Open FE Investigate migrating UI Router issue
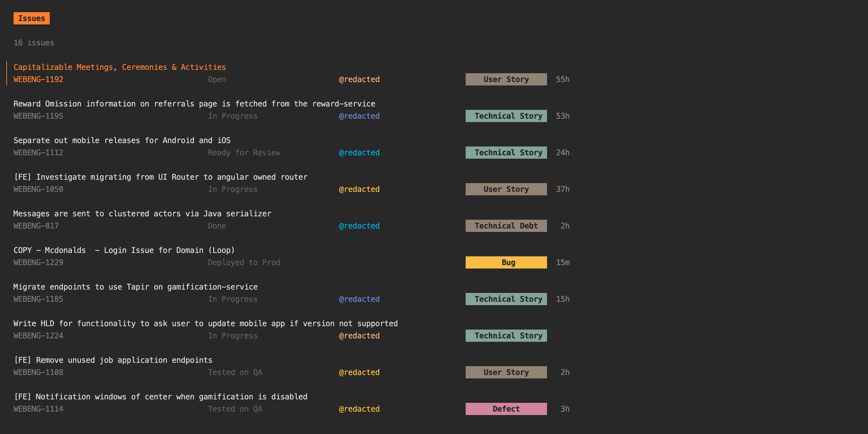The image size is (868, 434). pyautogui.click(x=160, y=177)
